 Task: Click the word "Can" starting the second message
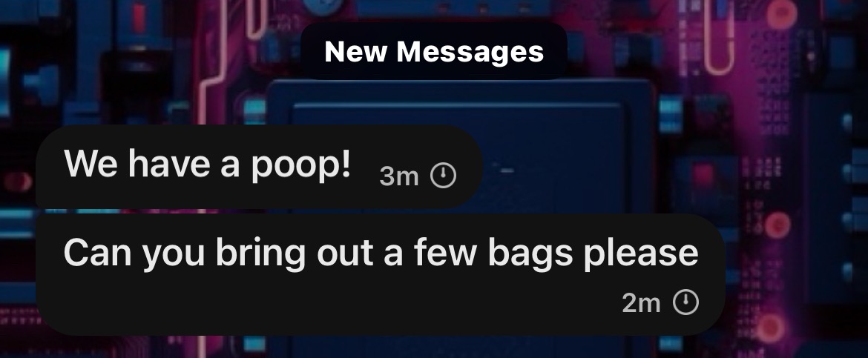97,252
